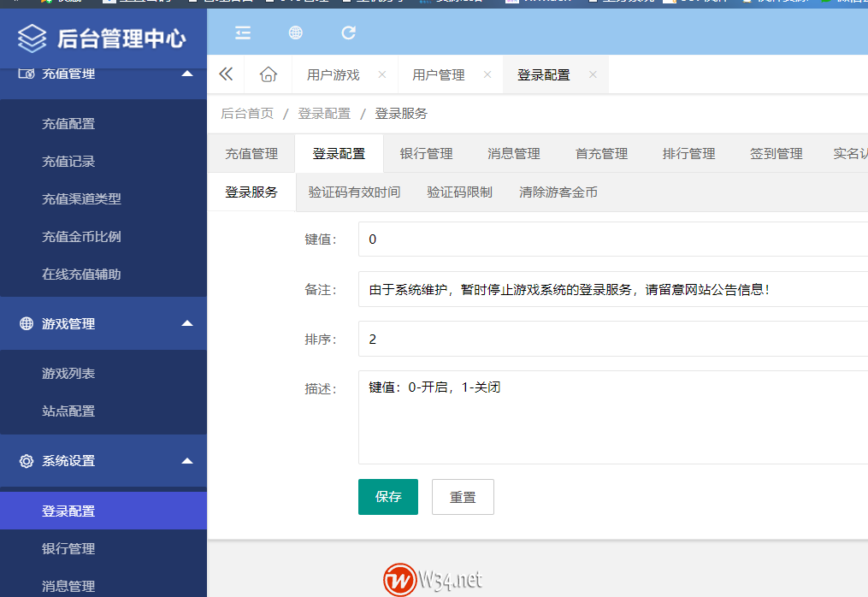The height and width of the screenshot is (597, 868).
Task: Switch to the 排行管理 tab
Action: 690,153
